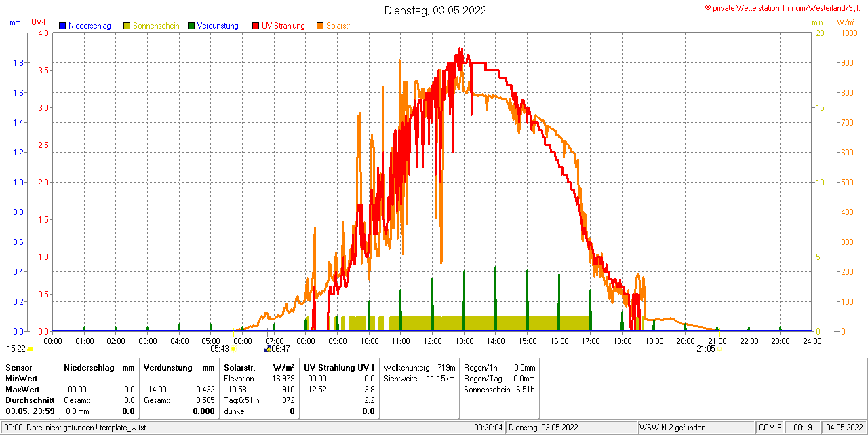This screenshot has height=435, width=868.
Task: Click the solar maximum value 910
Action: [x=288, y=390]
